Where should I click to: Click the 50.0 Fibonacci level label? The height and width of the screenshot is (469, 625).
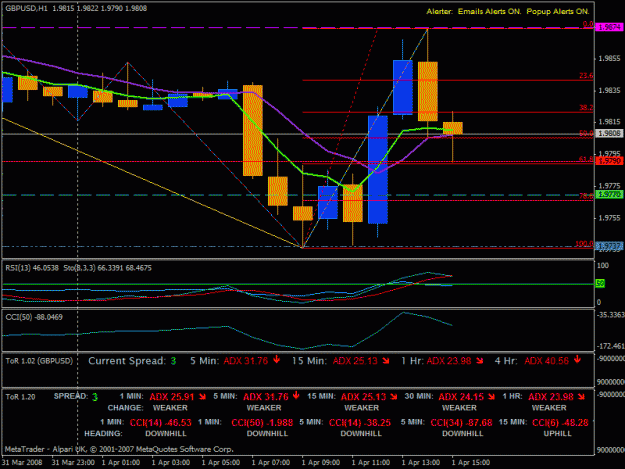(586, 133)
